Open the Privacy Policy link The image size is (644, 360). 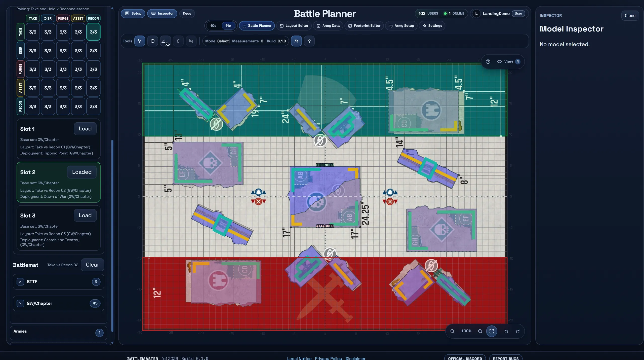coord(328,358)
